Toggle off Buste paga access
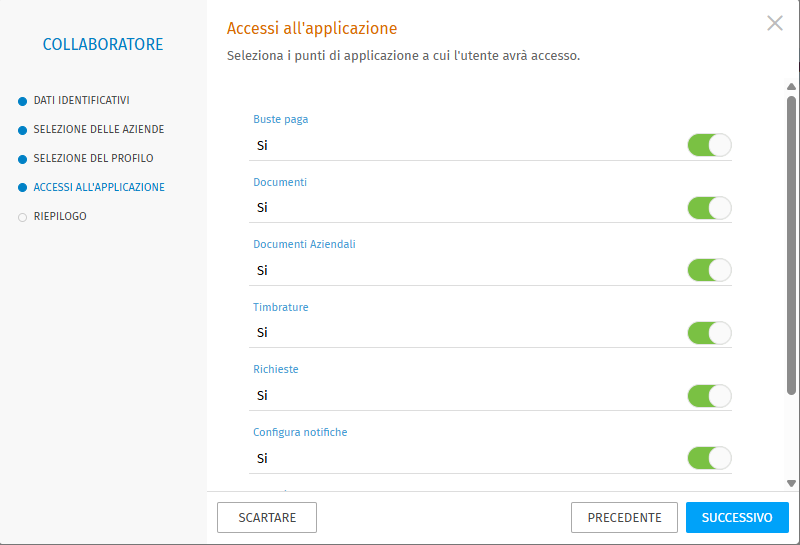The width and height of the screenshot is (800, 545). click(x=709, y=145)
